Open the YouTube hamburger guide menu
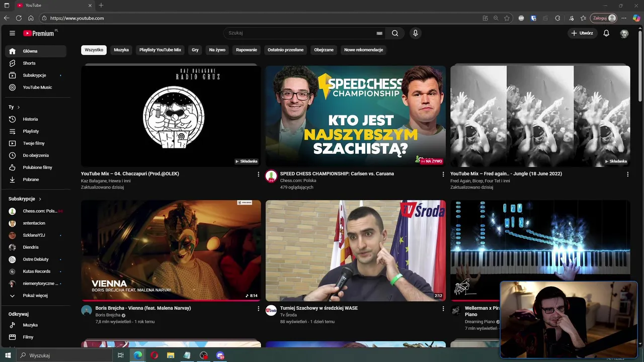The width and height of the screenshot is (644, 362). (x=12, y=33)
